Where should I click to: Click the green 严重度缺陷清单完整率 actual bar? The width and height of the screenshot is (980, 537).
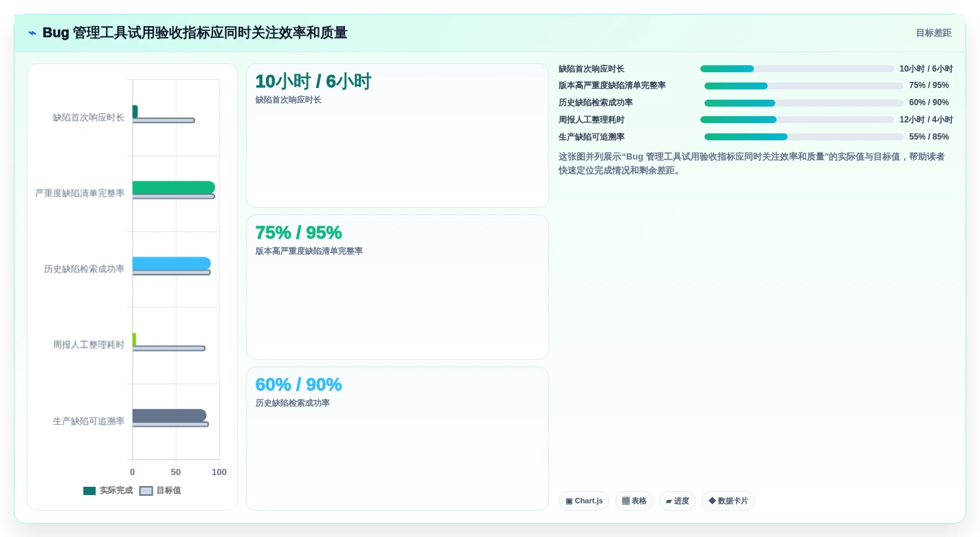[x=174, y=188]
